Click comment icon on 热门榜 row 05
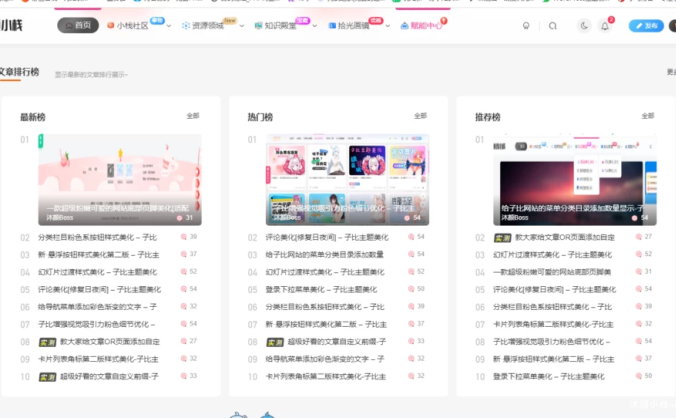Screen dimensions: 676x418 tap(411, 289)
